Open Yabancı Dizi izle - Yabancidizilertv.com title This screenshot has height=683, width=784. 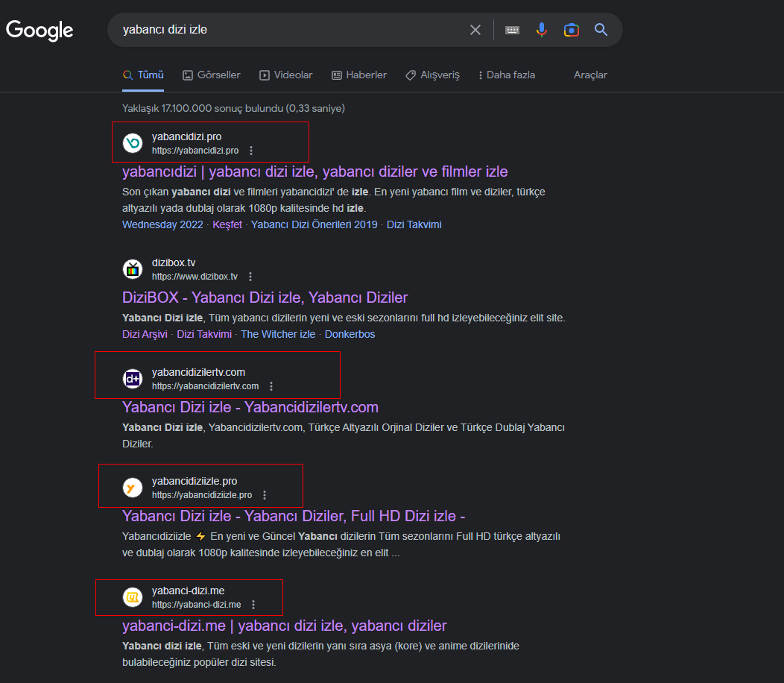(250, 407)
